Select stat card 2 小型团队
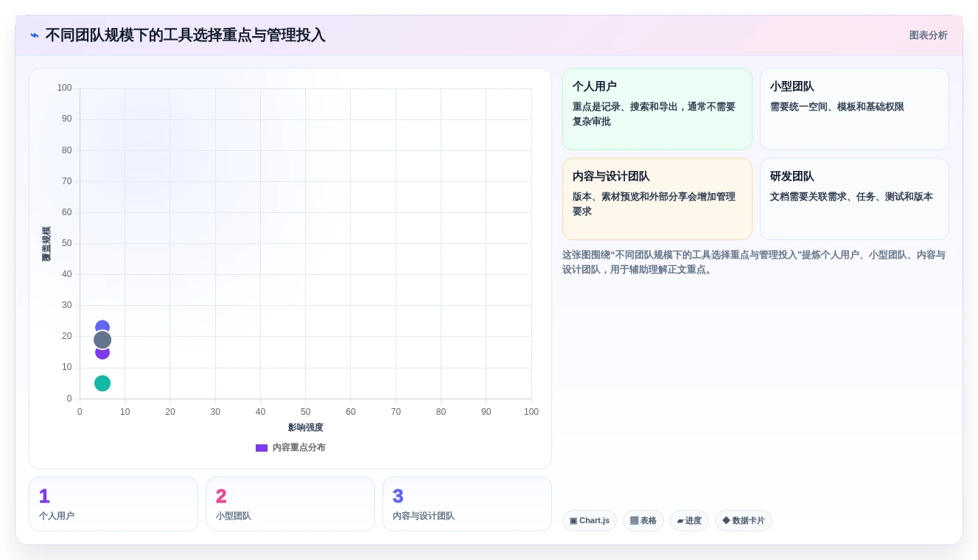This screenshot has width=978, height=560. pyautogui.click(x=290, y=504)
